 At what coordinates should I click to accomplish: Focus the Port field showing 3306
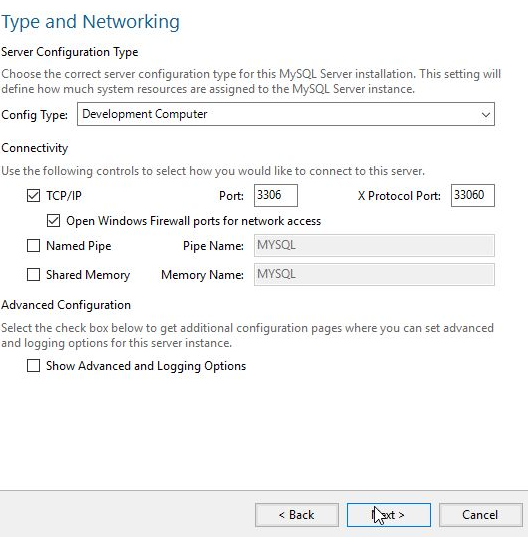click(x=276, y=196)
